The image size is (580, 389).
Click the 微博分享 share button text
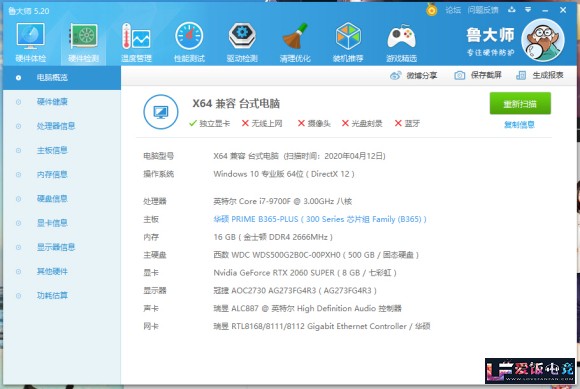coord(422,75)
